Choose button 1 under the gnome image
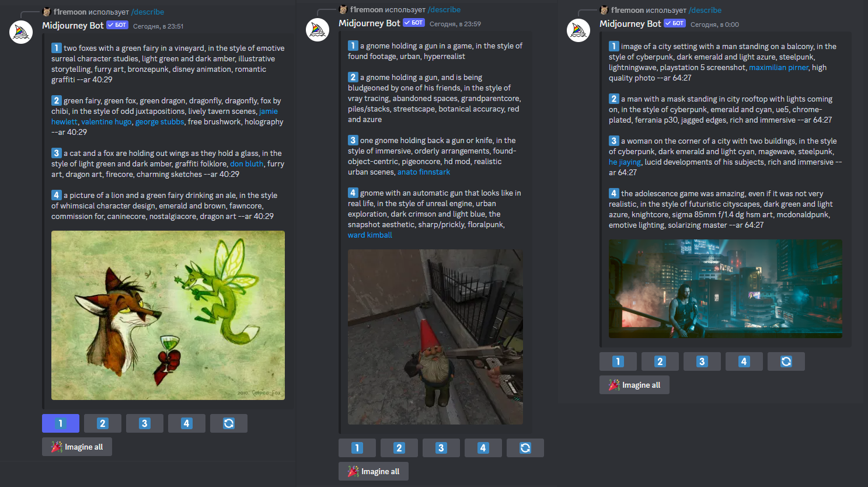 357,448
